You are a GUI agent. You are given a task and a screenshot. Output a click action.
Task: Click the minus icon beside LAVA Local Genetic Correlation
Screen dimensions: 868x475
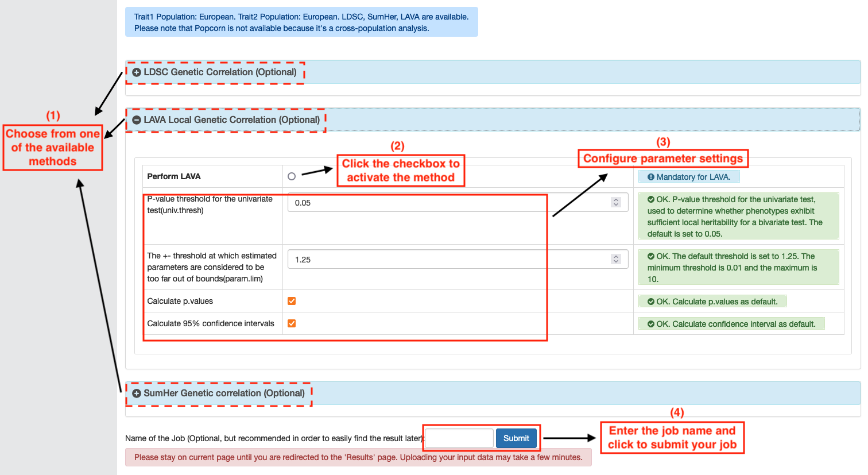coord(137,120)
